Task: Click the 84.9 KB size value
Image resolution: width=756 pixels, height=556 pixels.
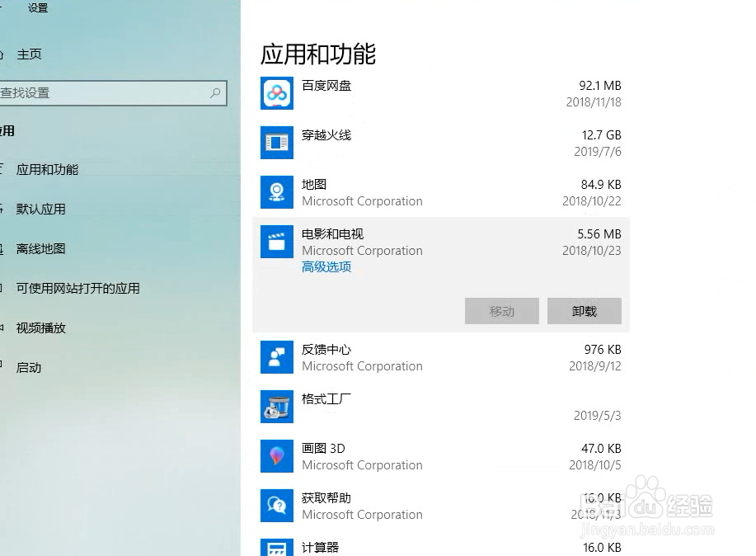Action: coord(601,184)
